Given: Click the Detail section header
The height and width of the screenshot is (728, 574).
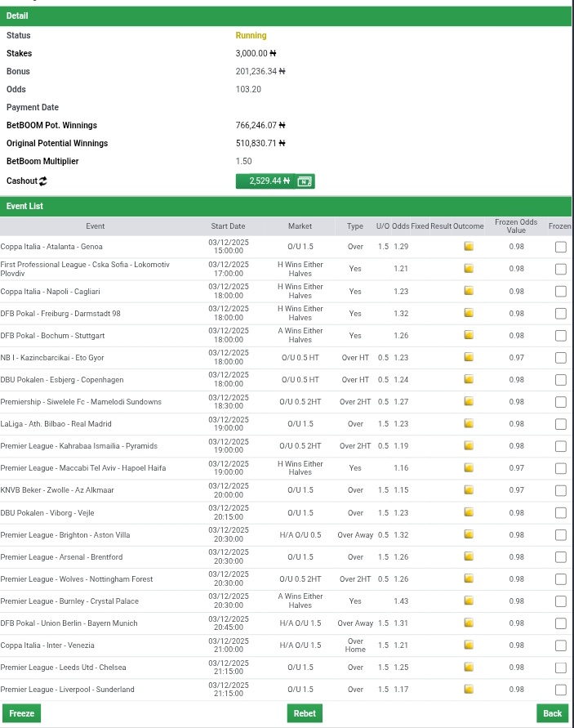Looking at the screenshot, I should pos(286,16).
